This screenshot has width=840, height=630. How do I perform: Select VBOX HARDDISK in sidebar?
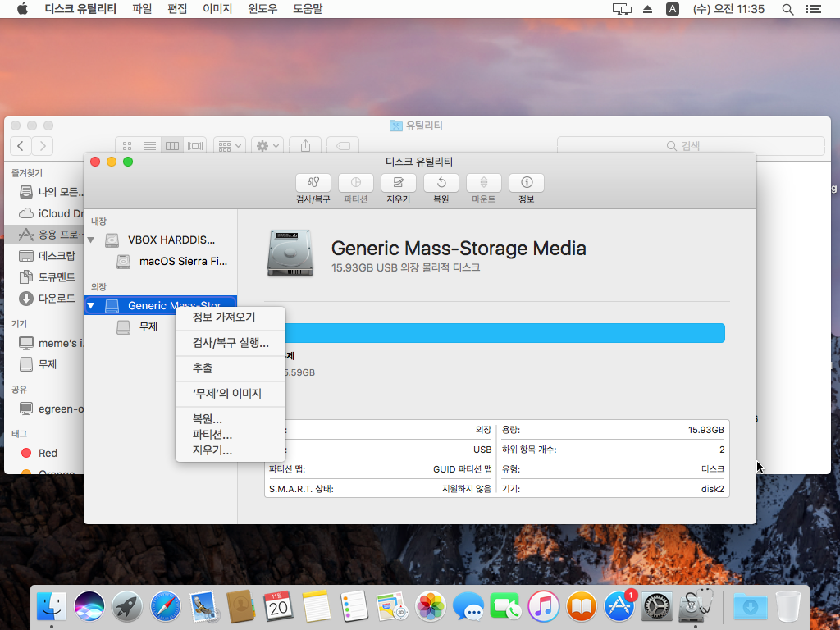pos(160,240)
